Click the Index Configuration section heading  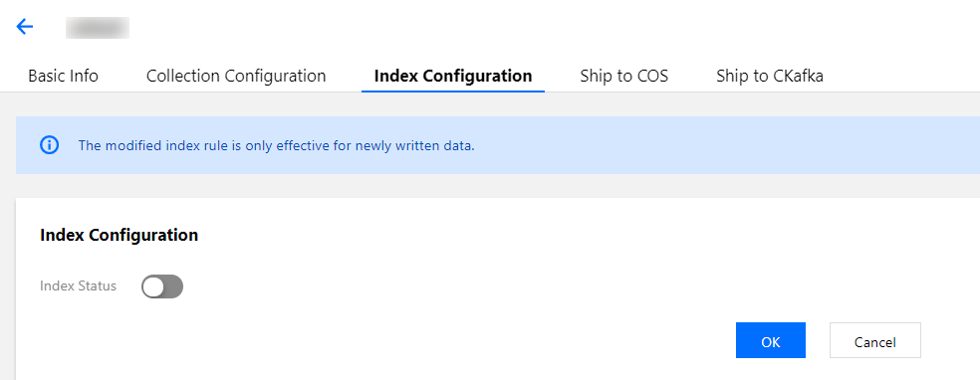click(x=119, y=235)
